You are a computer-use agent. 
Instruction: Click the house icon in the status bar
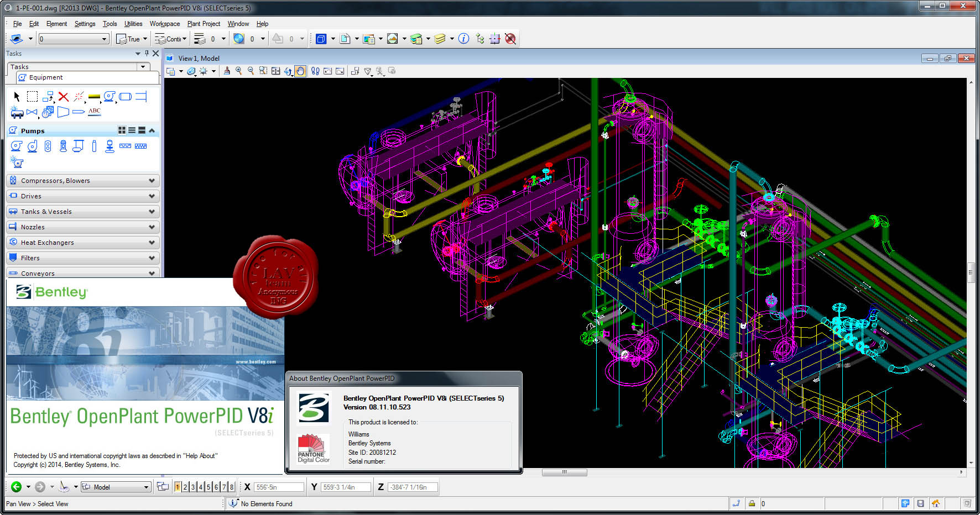click(936, 503)
